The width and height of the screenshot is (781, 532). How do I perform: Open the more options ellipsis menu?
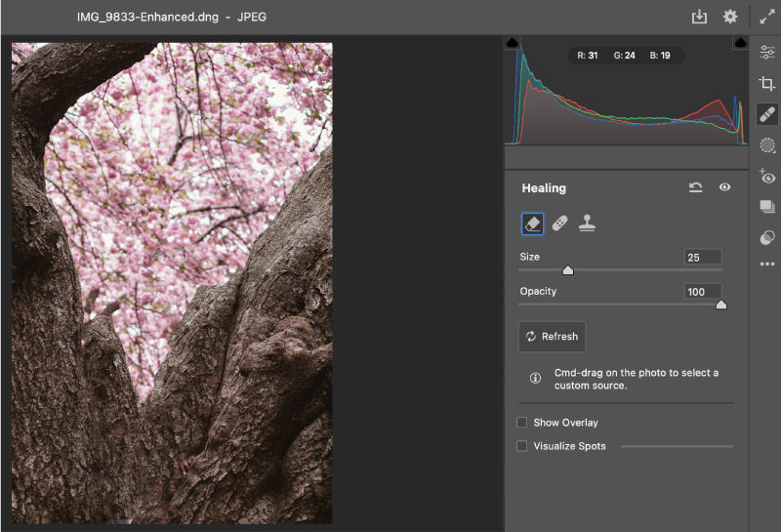[767, 264]
